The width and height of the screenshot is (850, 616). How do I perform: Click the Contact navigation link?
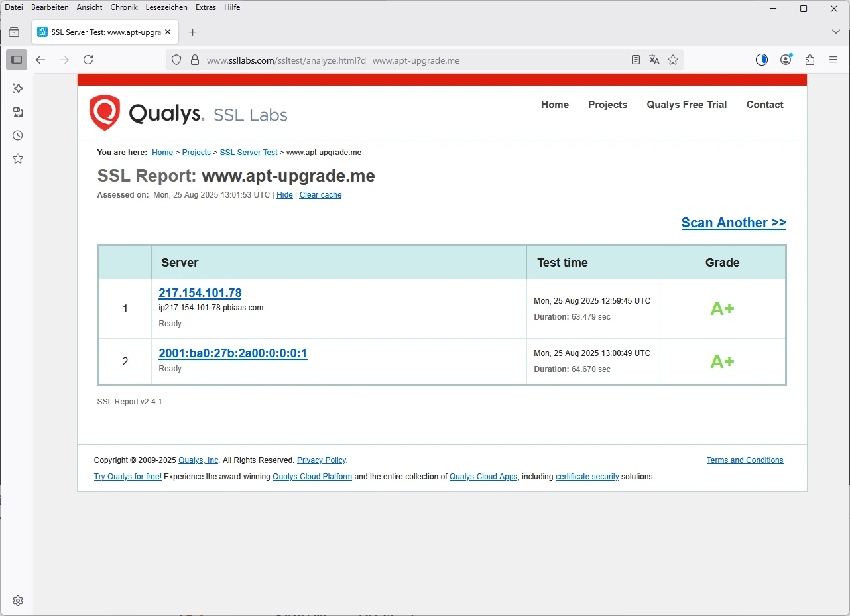765,105
